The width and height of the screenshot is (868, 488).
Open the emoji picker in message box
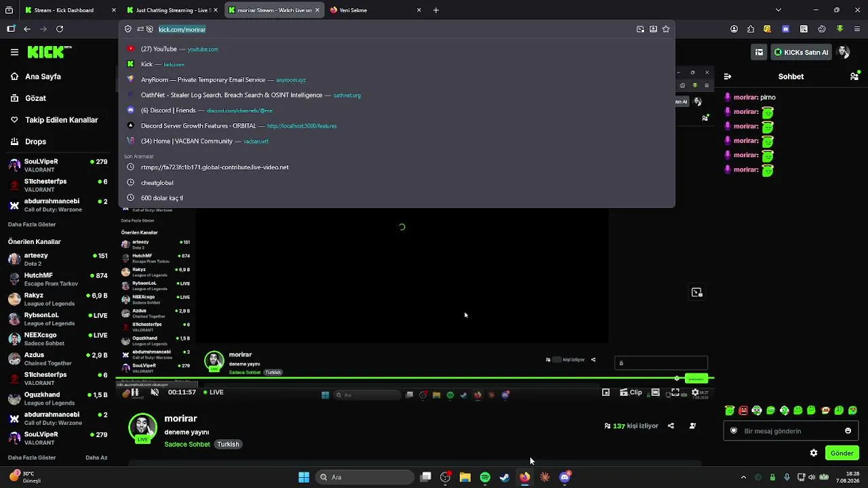pyautogui.click(x=848, y=431)
